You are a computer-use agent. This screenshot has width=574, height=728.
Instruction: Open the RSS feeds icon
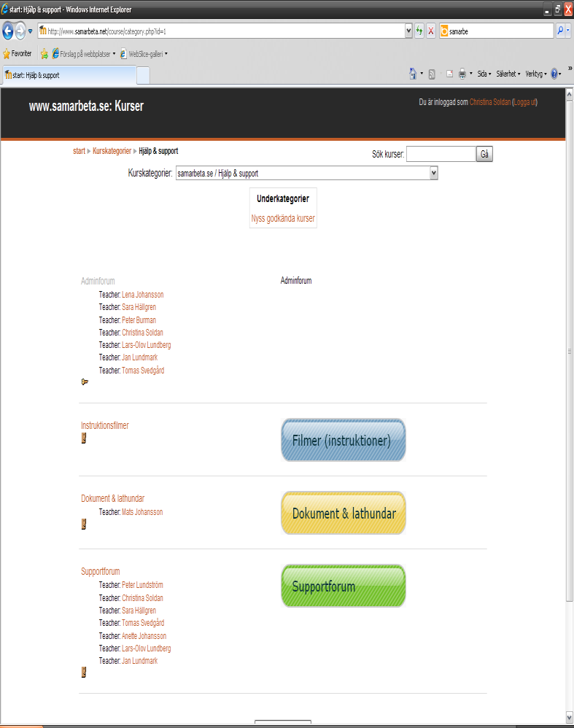click(x=432, y=74)
